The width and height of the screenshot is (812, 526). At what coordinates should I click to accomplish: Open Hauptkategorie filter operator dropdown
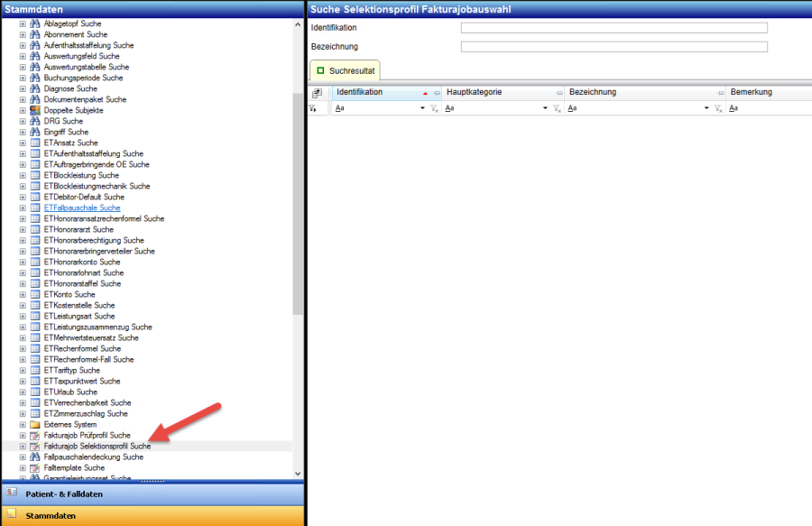[545, 108]
